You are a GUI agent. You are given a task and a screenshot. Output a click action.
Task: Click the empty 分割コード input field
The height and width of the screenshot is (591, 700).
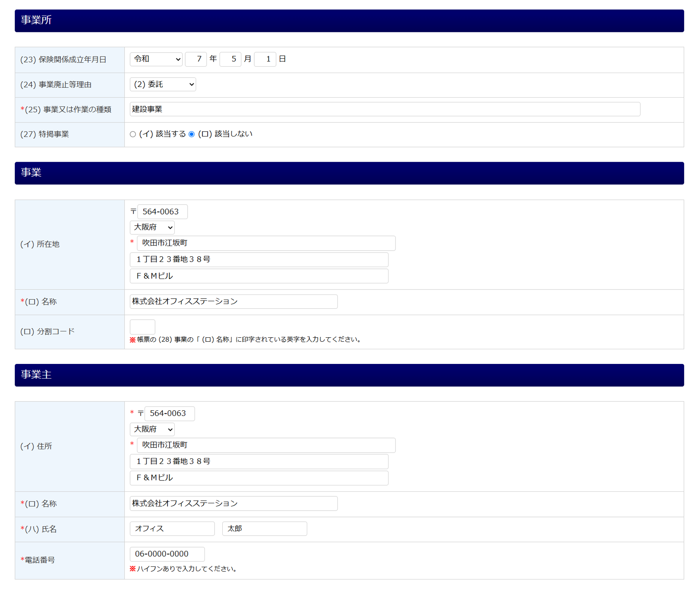point(142,327)
